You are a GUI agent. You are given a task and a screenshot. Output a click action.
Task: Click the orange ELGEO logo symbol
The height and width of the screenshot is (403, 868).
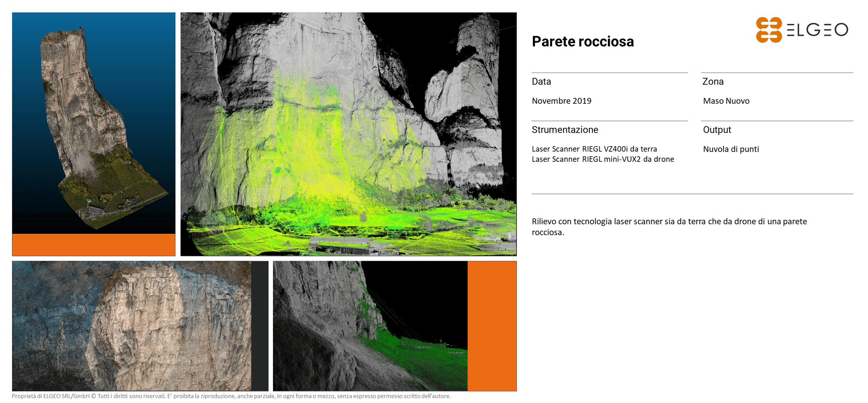click(769, 30)
